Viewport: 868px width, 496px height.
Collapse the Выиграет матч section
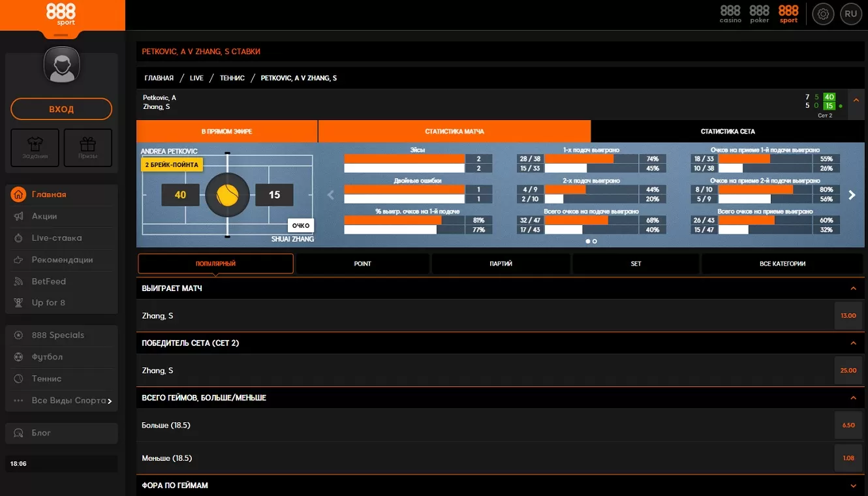[853, 288]
